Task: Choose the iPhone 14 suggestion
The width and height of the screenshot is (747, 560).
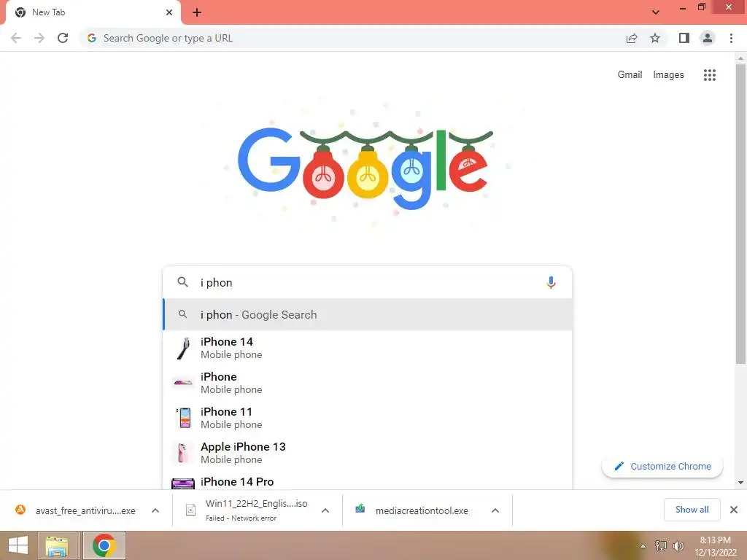Action: point(368,348)
